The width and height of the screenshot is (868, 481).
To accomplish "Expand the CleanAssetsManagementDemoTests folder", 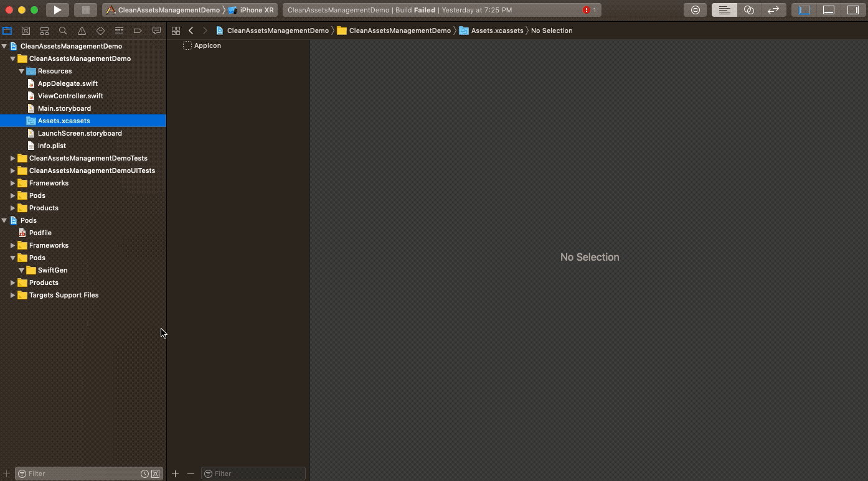I will click(x=12, y=158).
